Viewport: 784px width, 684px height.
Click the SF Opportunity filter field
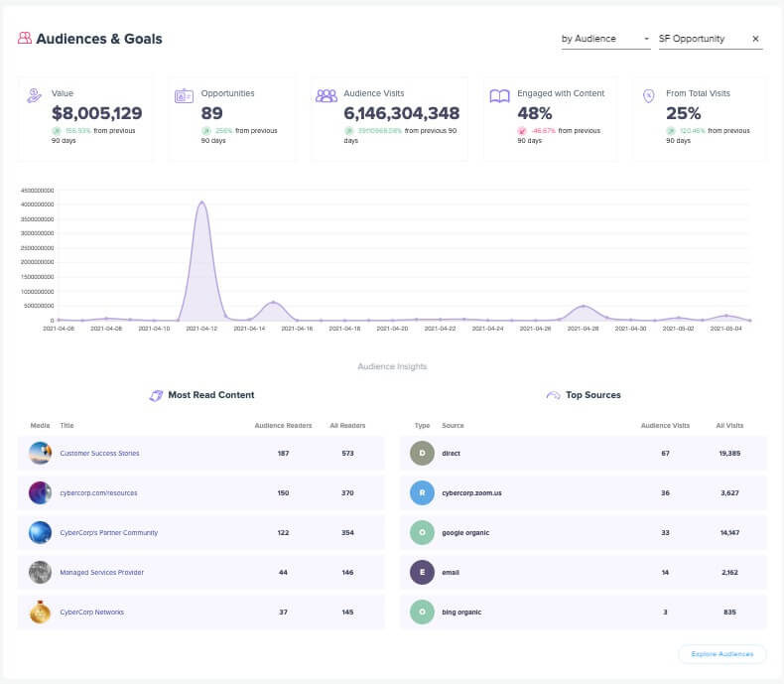pos(711,39)
